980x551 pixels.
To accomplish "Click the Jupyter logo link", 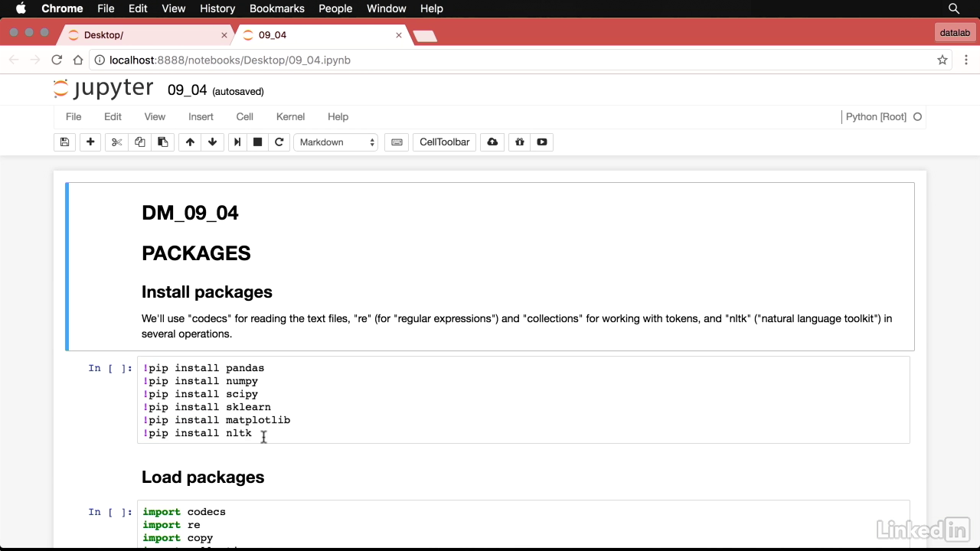I will pyautogui.click(x=103, y=89).
